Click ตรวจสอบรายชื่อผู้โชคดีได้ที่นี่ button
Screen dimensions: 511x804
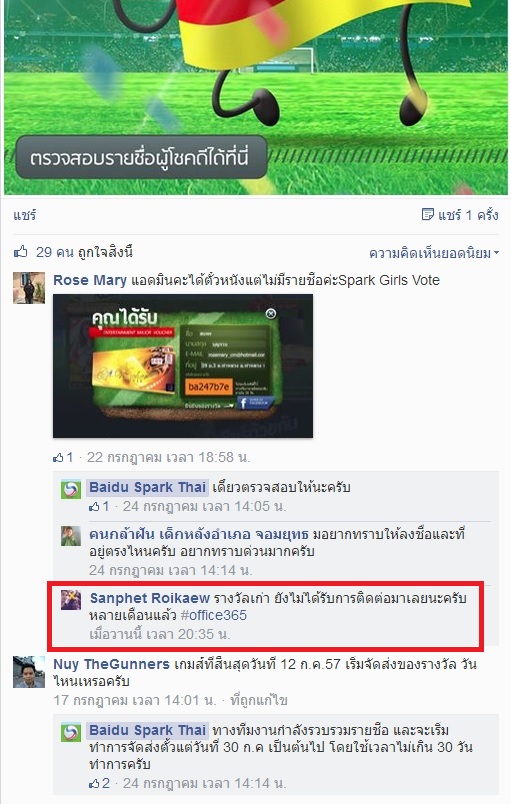(141, 157)
